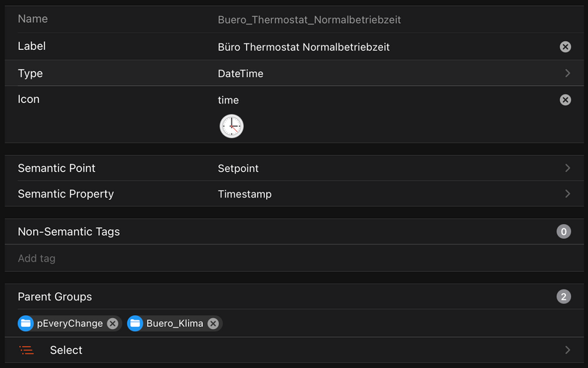Click the clock icon preview
This screenshot has height=368, width=588.
point(232,126)
